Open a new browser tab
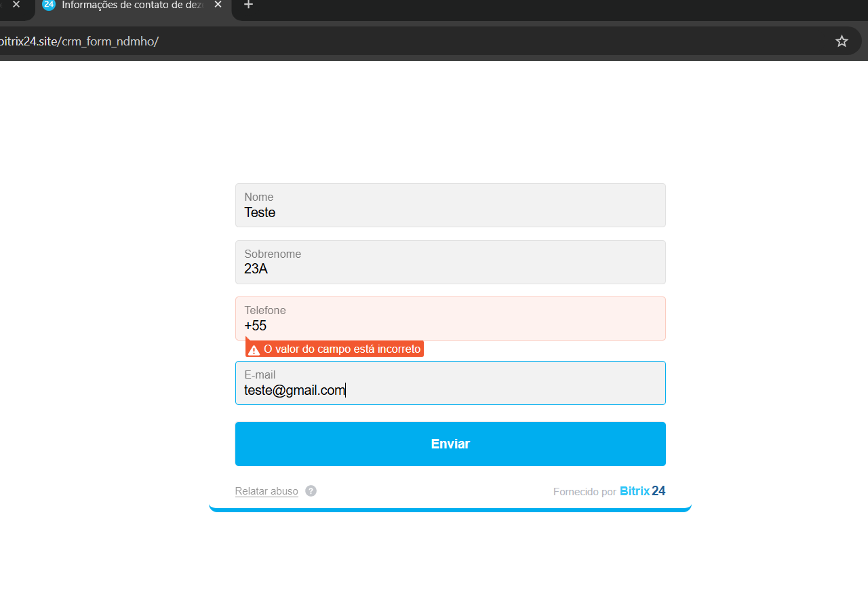The width and height of the screenshot is (868, 616). pos(248,5)
